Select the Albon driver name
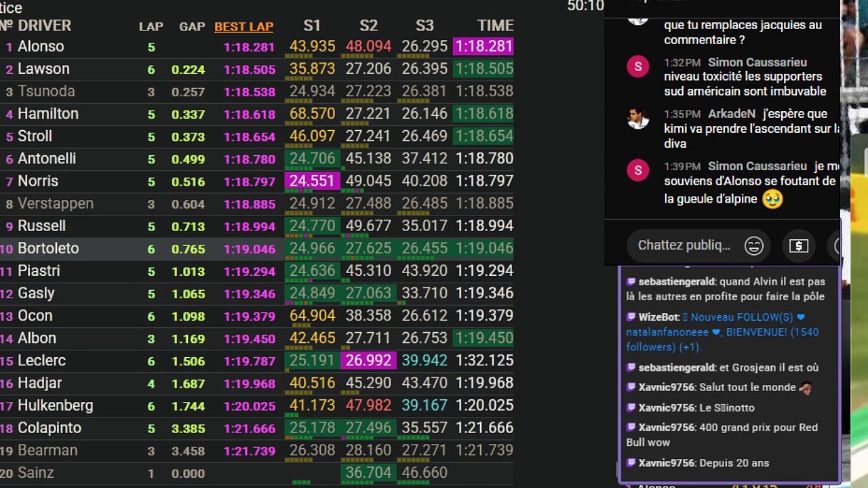 (37, 338)
